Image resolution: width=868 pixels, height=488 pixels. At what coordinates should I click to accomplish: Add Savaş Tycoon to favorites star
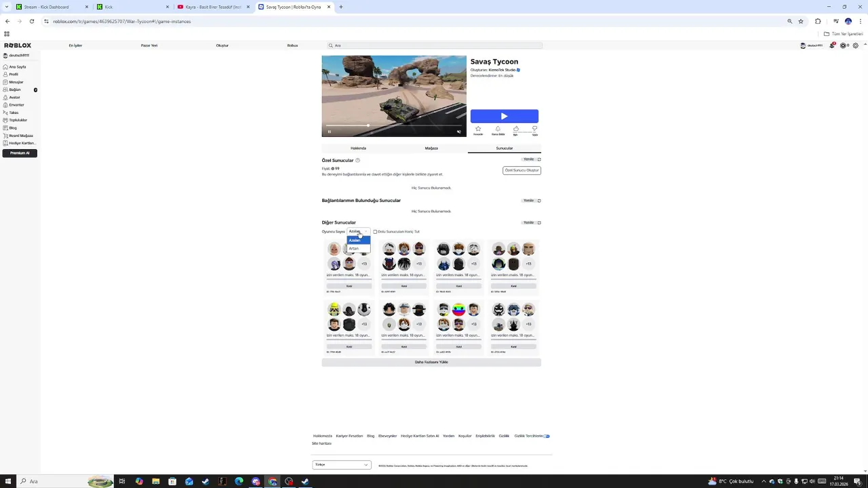coord(478,129)
